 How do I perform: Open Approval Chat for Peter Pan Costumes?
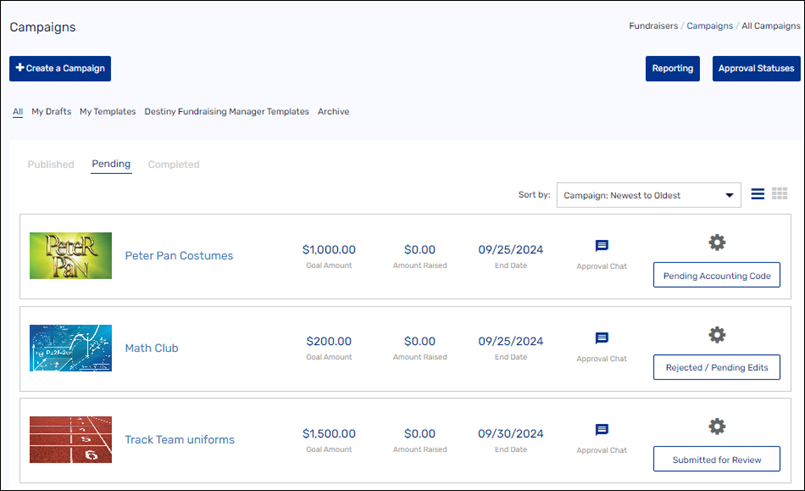point(601,246)
